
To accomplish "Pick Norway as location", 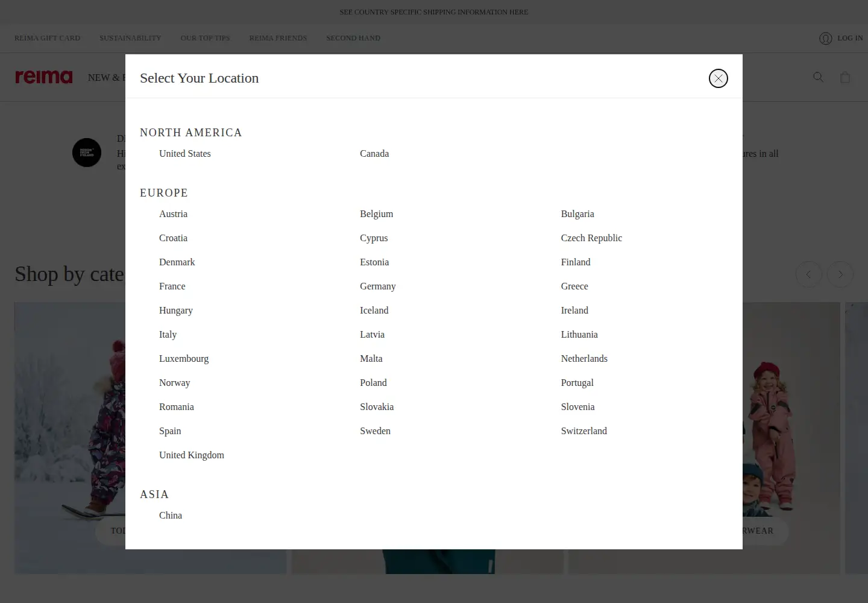I will tap(174, 383).
